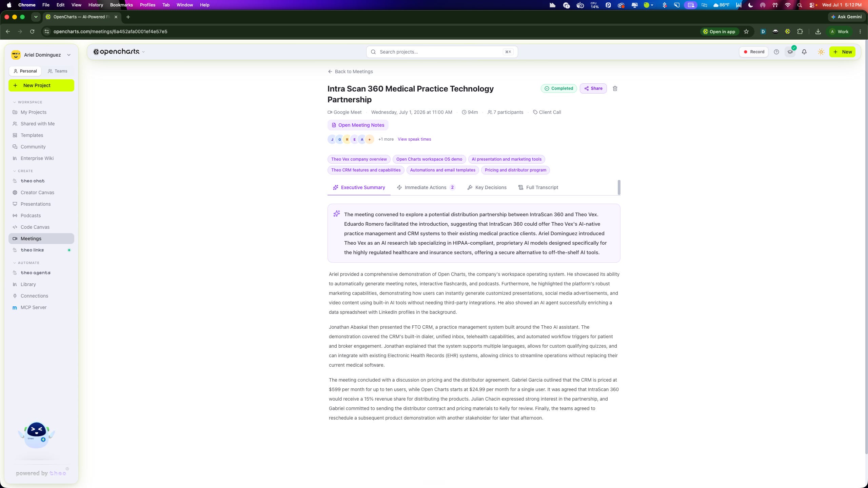The width and height of the screenshot is (868, 488).
Task: Select AI presentation and marketing tools topic
Action: [x=507, y=159]
